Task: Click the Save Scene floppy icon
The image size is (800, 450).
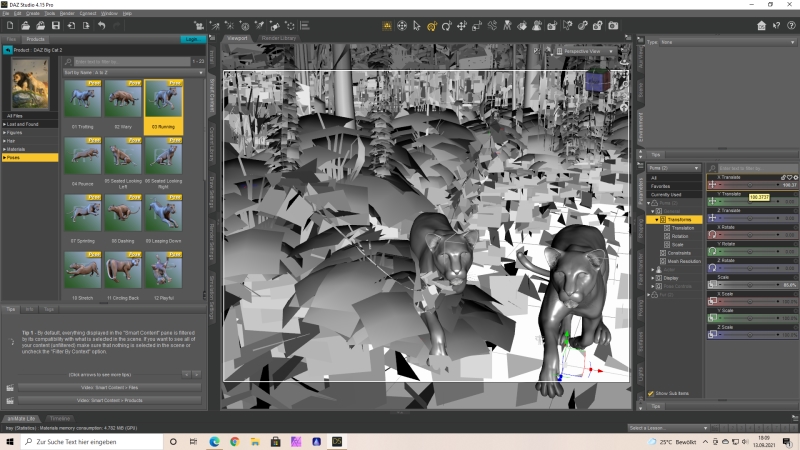Action: (58, 25)
